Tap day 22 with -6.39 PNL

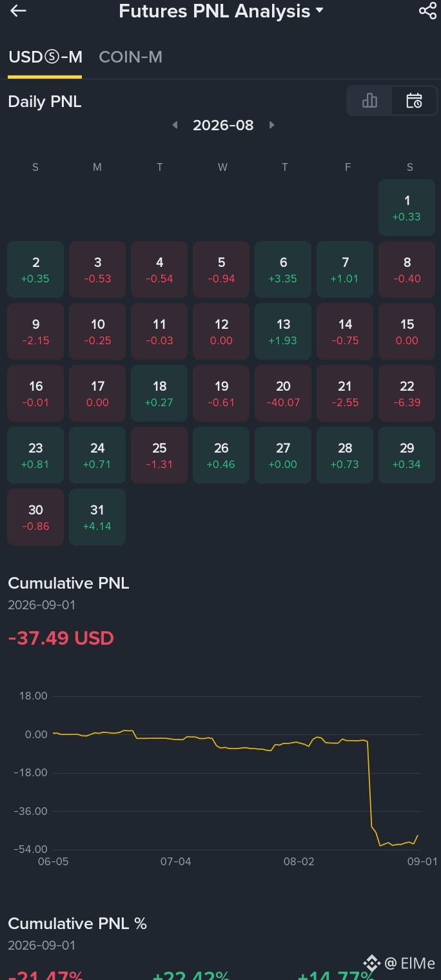[x=407, y=393]
